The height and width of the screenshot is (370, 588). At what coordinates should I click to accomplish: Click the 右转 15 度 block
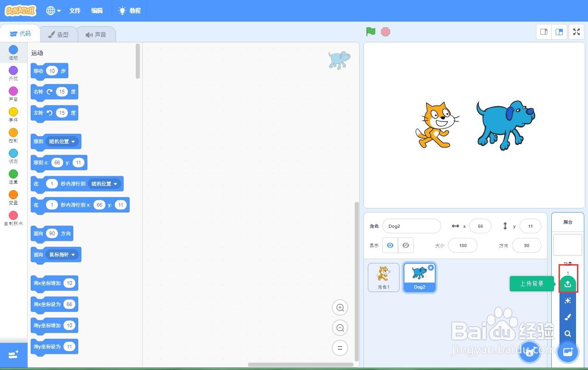[x=54, y=92]
